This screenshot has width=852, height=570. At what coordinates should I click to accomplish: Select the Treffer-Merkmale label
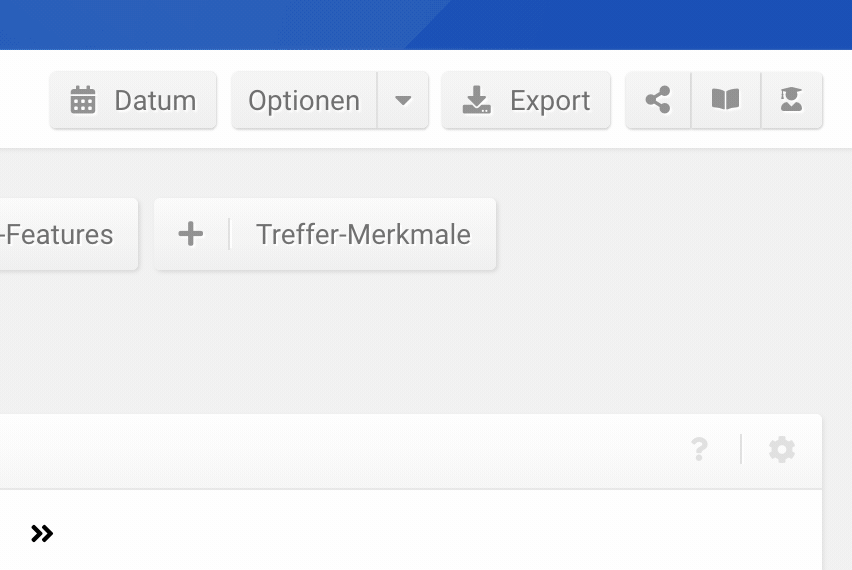click(363, 235)
